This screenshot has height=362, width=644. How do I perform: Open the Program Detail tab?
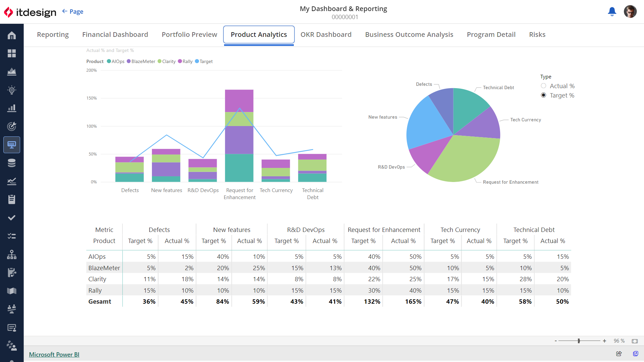point(491,35)
